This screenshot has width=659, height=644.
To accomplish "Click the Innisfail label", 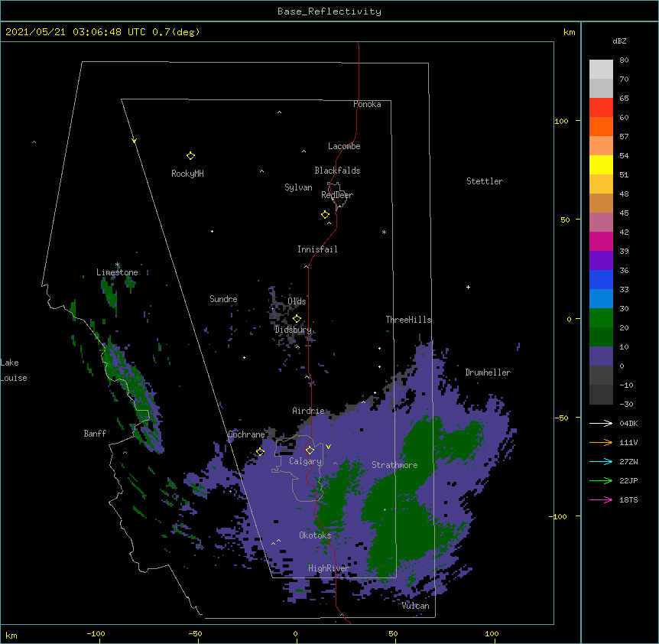I will pyautogui.click(x=317, y=249).
